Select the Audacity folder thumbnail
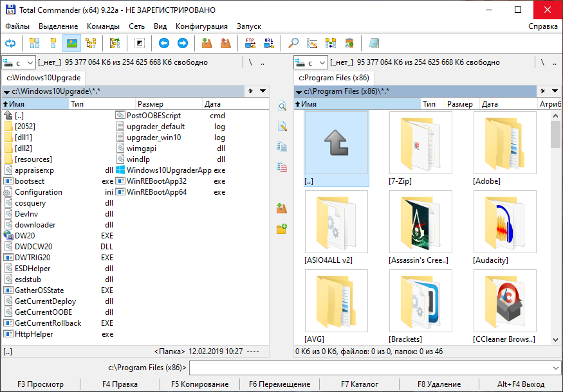 point(504,227)
